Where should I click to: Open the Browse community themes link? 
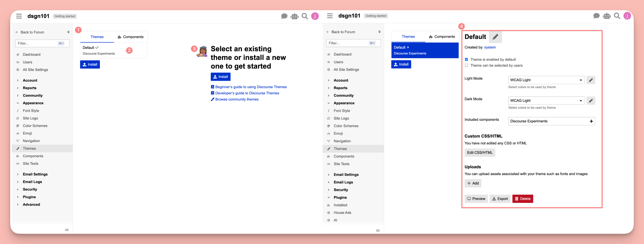click(x=236, y=99)
